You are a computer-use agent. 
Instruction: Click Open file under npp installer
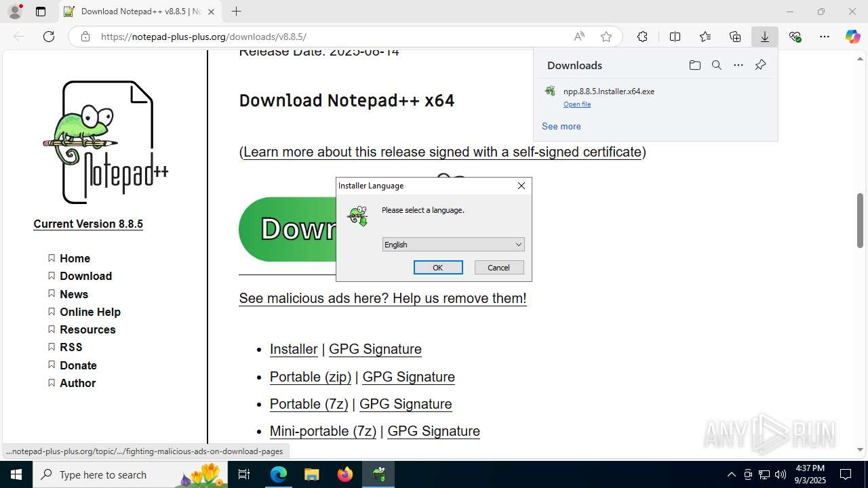click(x=577, y=104)
